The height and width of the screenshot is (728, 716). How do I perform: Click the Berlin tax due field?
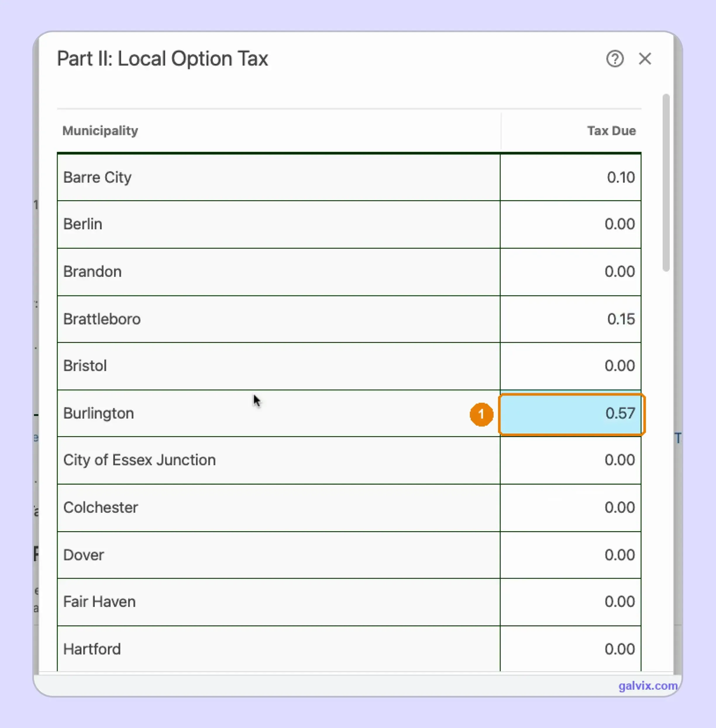tap(570, 224)
